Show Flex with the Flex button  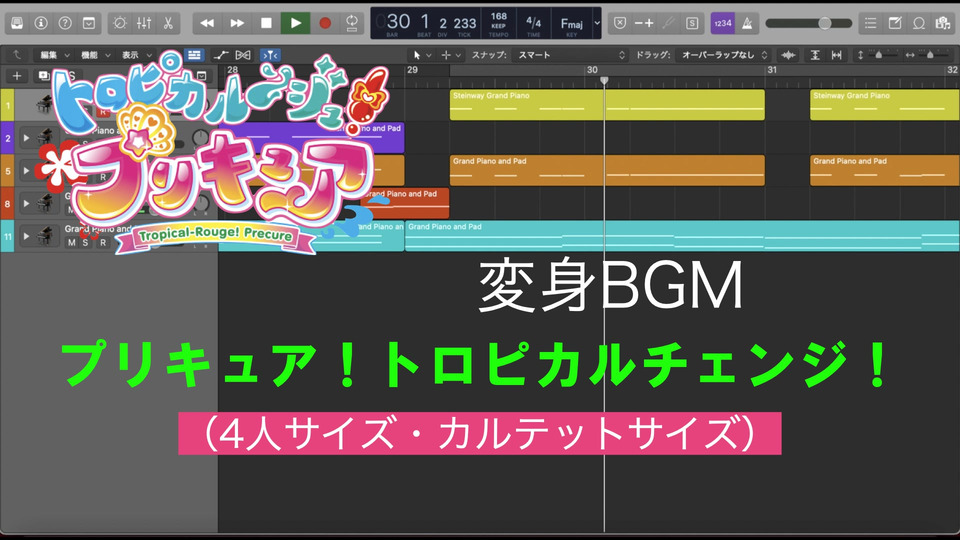tap(243, 55)
